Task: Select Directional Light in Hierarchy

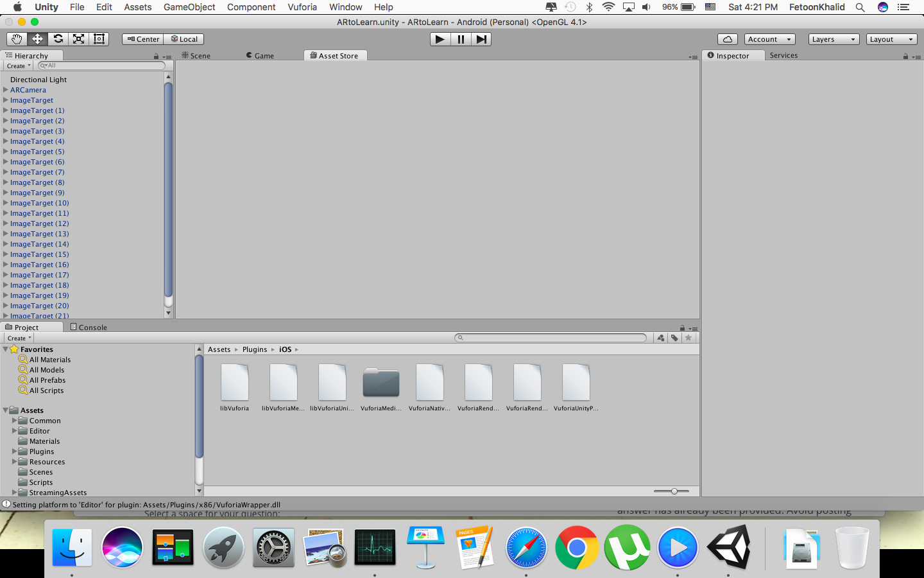Action: 38,80
